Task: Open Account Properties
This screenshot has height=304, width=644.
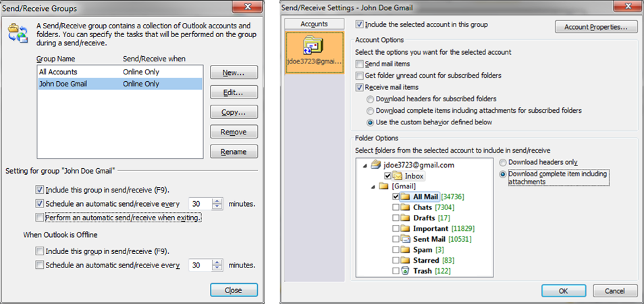Action: (595, 28)
